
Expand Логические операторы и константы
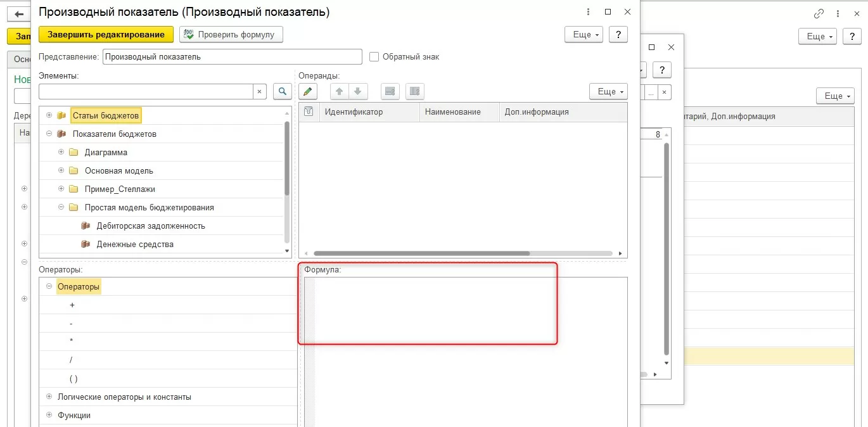tap(49, 397)
